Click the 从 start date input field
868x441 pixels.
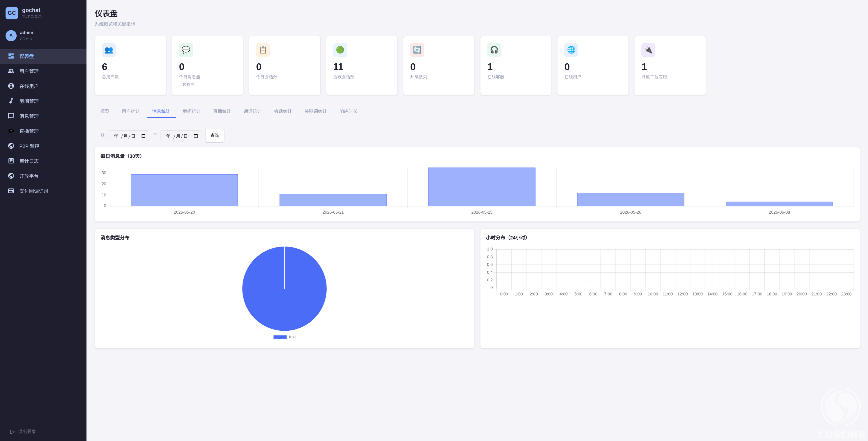coord(129,136)
